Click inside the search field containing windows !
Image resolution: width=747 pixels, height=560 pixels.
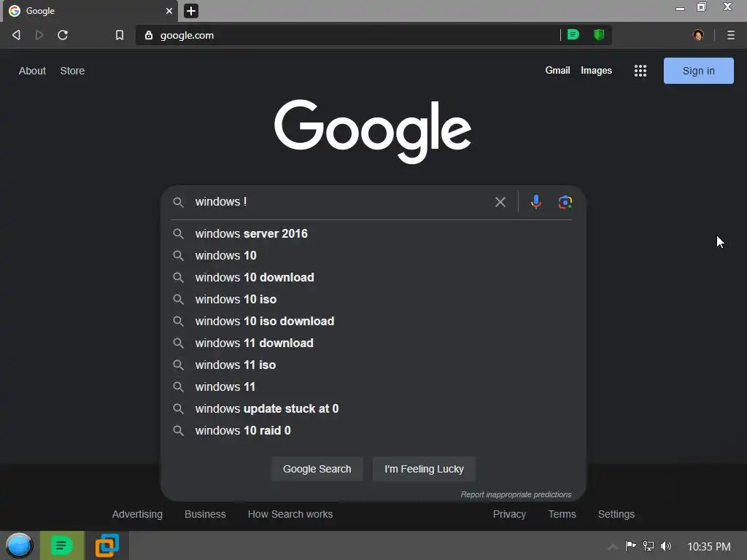(x=341, y=202)
